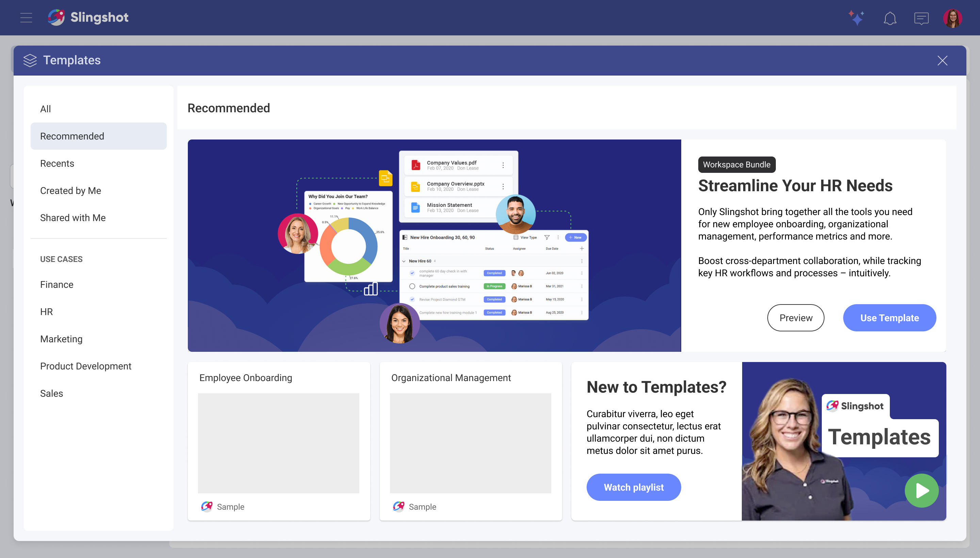Select the Product Development use case
Viewport: 980px width, 558px height.
[98, 366]
